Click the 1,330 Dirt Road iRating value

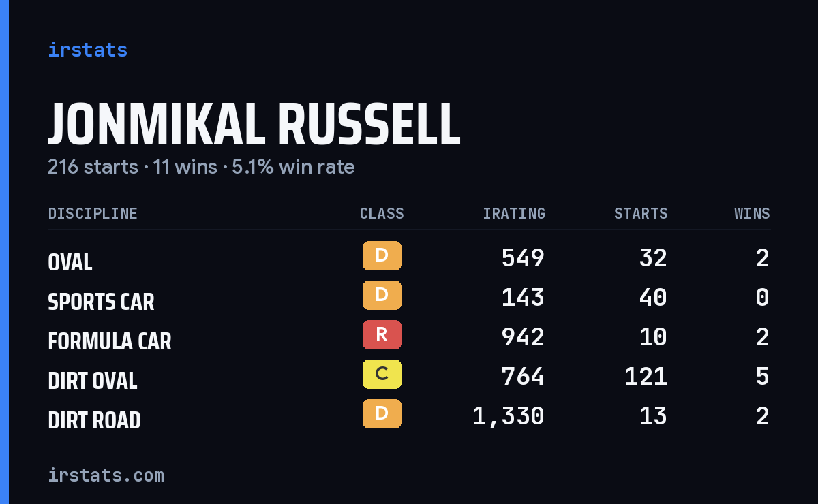pos(509,415)
